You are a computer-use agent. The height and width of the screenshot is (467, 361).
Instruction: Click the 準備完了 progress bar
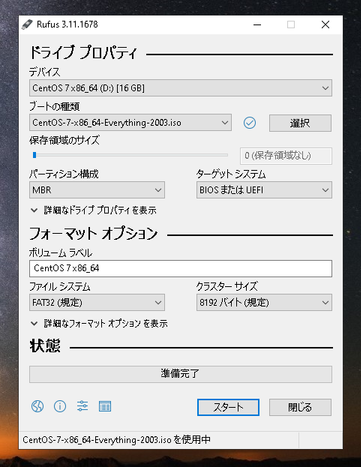[180, 374]
